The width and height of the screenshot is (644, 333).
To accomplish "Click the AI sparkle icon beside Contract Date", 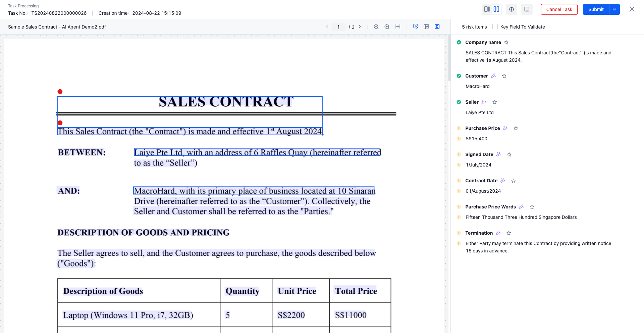I will tap(503, 180).
